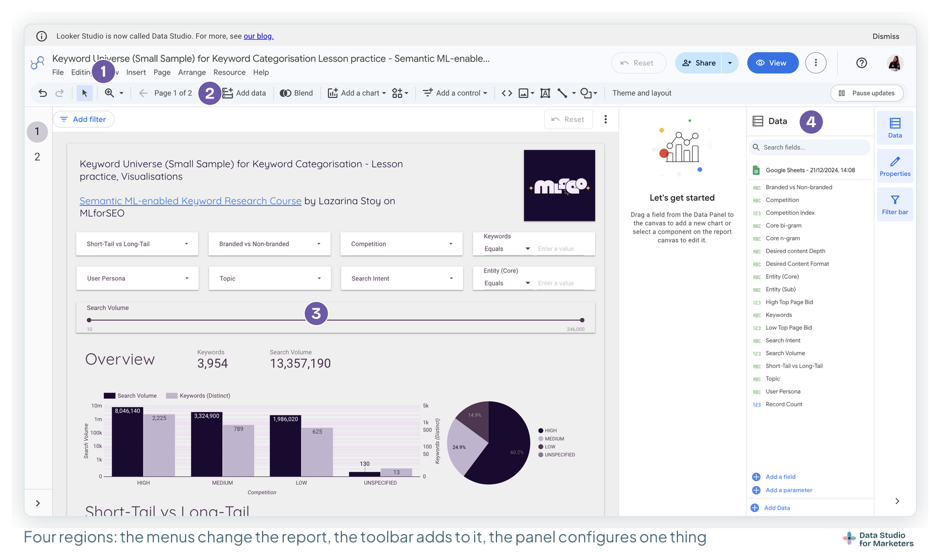940x560 pixels.
Task: Open the Page menu
Action: [x=162, y=72]
